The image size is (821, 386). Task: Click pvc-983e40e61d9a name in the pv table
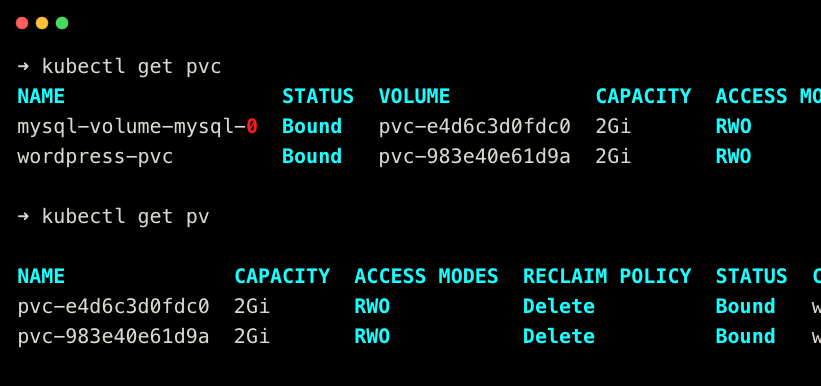(113, 336)
